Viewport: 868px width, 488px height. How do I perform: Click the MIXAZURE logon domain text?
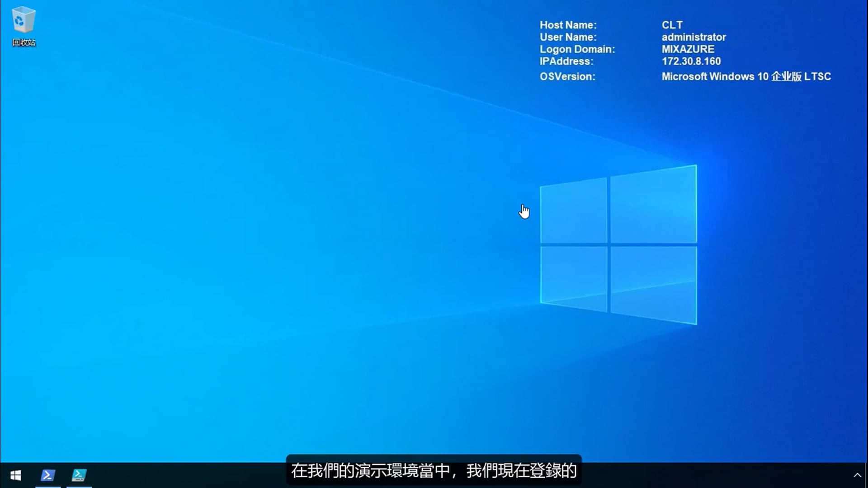click(x=688, y=49)
